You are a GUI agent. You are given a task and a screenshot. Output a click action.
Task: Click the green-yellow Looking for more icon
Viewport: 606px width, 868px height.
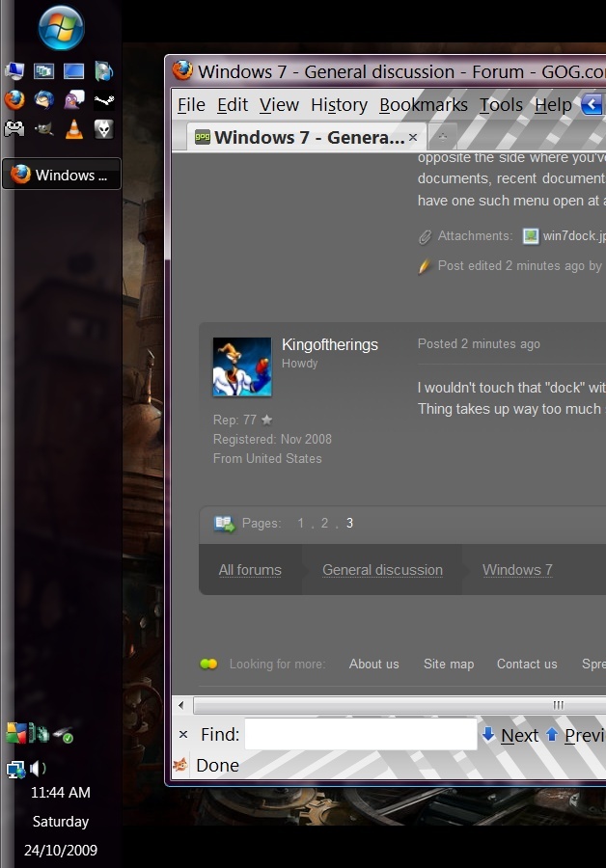pyautogui.click(x=208, y=664)
